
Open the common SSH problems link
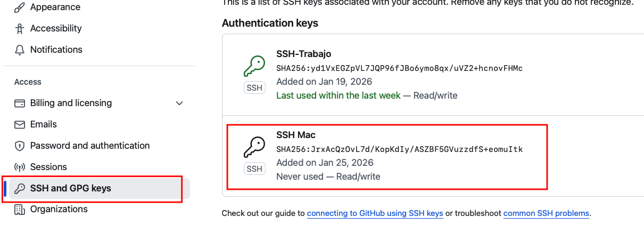coord(546,213)
